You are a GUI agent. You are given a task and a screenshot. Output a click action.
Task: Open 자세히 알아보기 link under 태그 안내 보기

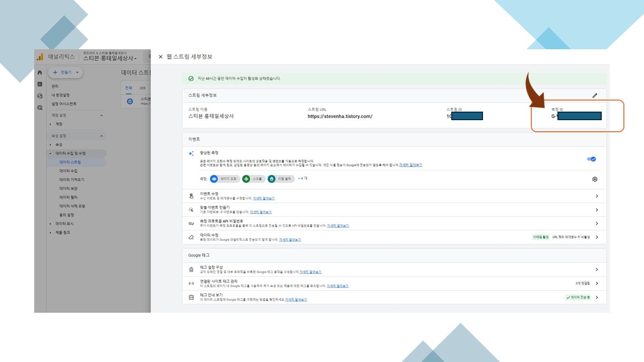click(x=296, y=300)
